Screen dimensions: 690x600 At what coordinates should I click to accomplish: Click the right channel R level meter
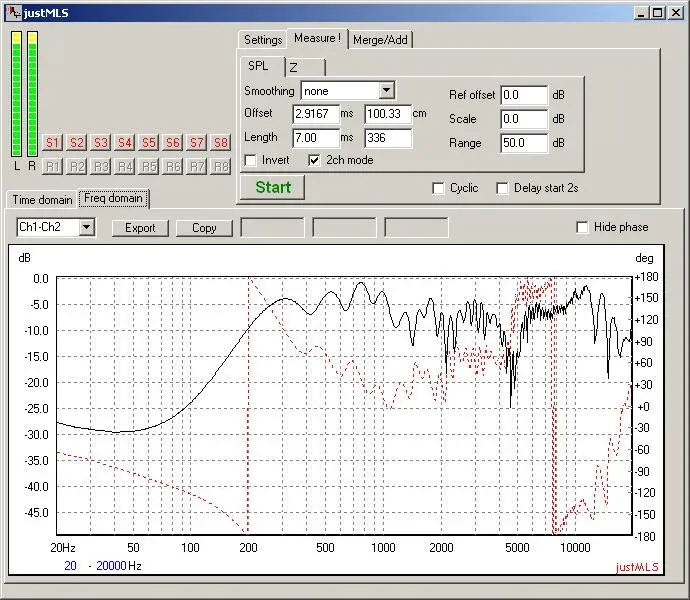tap(32, 94)
